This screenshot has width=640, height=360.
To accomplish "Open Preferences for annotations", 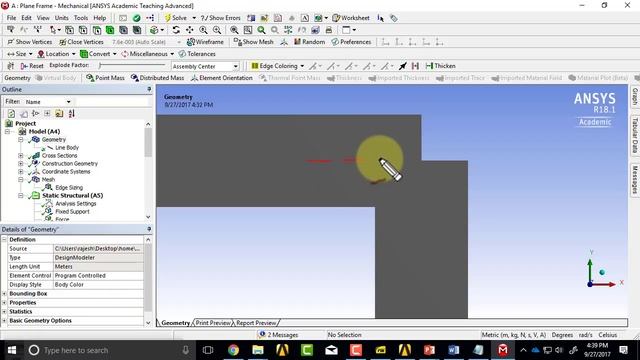I will coord(351,42).
